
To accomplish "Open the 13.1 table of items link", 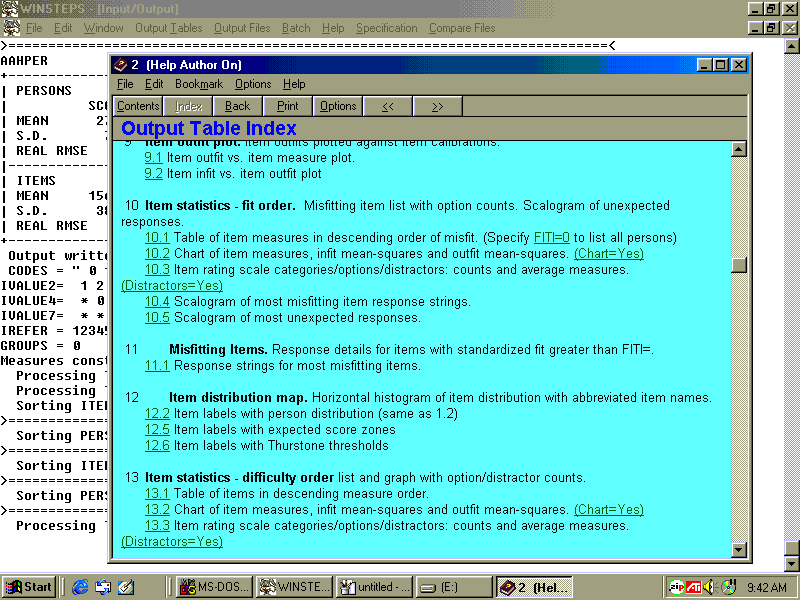I will 157,494.
